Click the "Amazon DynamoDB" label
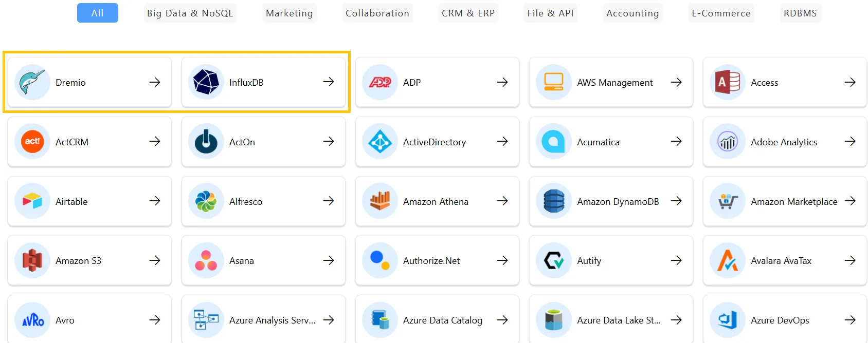 (618, 202)
